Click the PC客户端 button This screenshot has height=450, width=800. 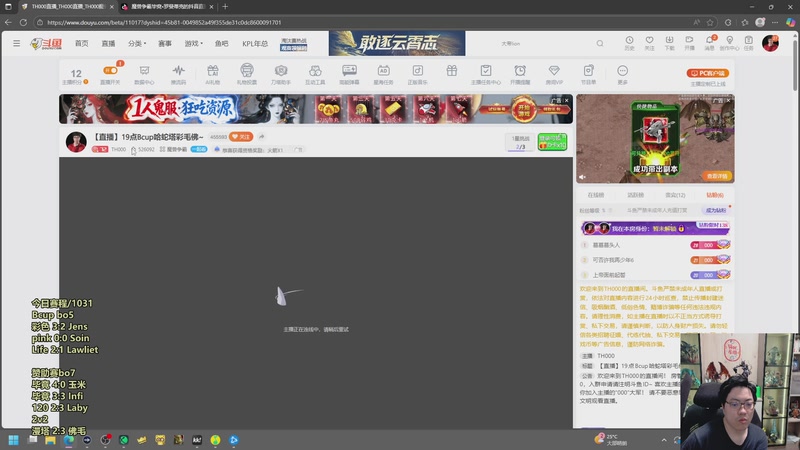[x=708, y=73]
